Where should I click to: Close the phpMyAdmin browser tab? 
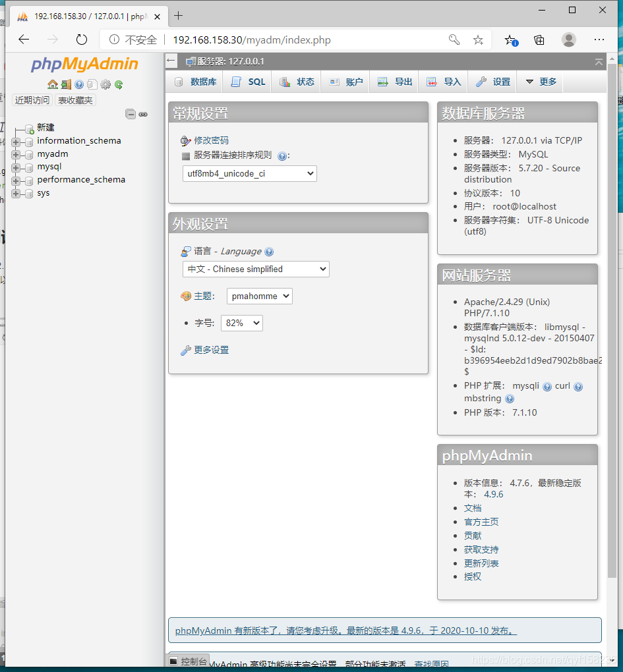tap(158, 16)
